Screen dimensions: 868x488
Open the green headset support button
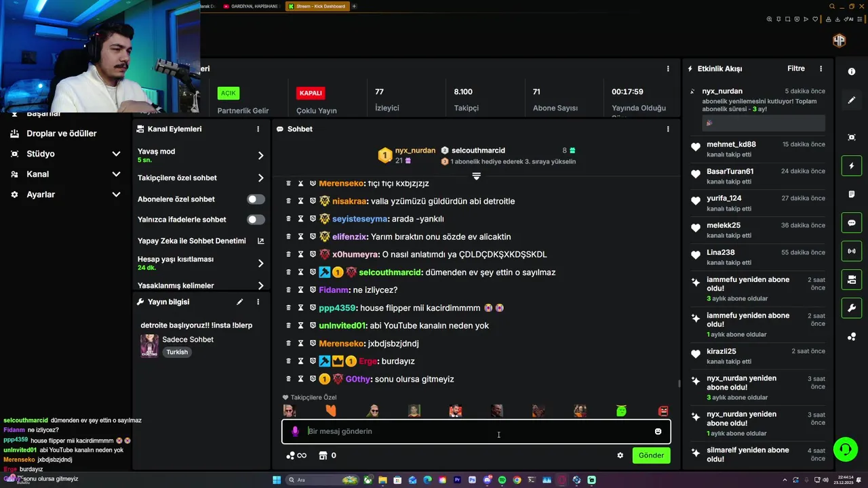(845, 449)
